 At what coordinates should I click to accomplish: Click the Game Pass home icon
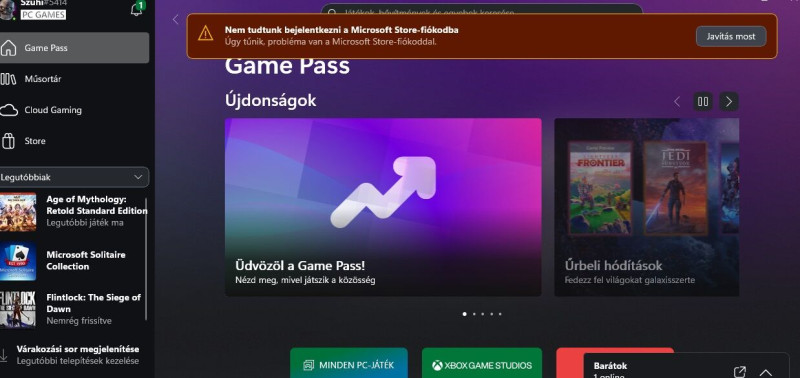(x=8, y=48)
